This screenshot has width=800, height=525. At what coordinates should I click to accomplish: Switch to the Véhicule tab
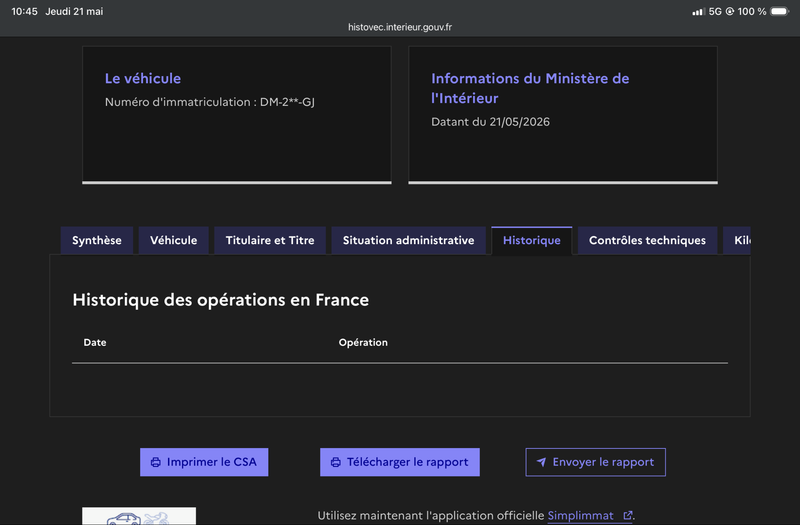[173, 240]
